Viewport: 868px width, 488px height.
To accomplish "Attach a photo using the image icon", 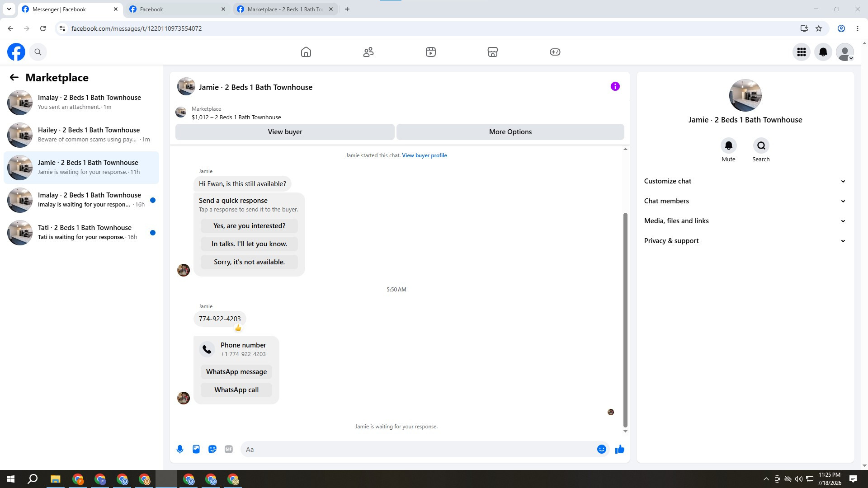I will click(x=196, y=449).
